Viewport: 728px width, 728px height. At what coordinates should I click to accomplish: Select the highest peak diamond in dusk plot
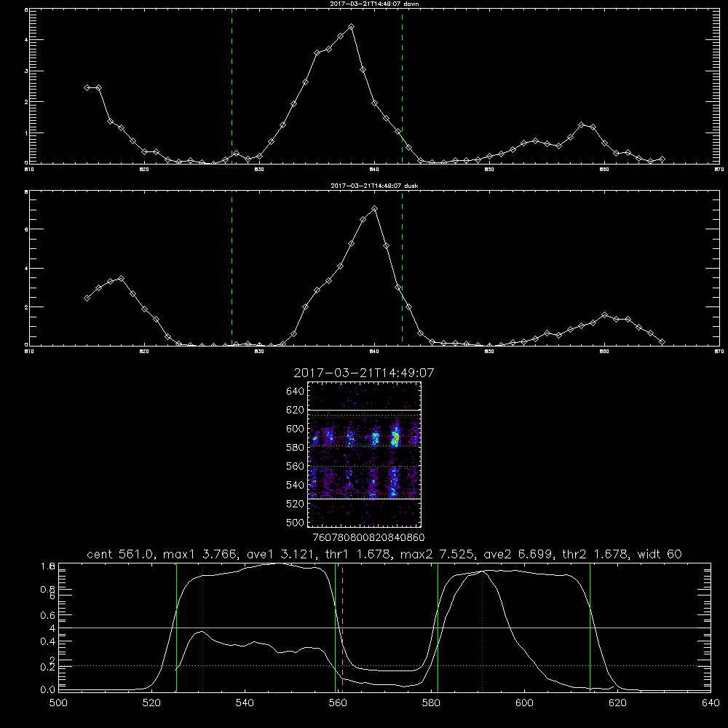(375, 209)
